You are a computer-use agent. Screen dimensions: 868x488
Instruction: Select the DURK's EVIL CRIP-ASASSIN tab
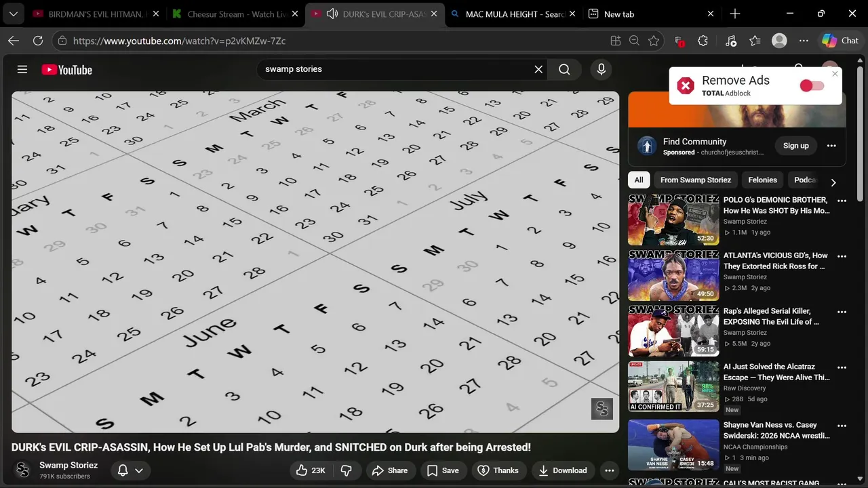[x=375, y=14]
